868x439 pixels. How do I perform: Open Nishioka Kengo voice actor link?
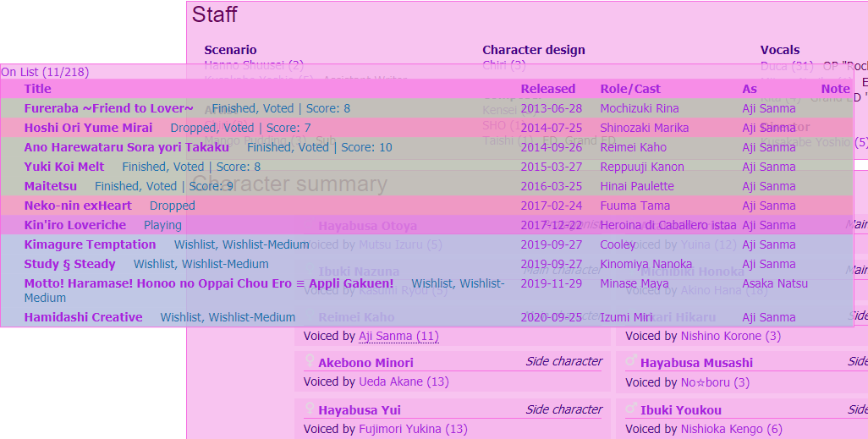pyautogui.click(x=731, y=429)
